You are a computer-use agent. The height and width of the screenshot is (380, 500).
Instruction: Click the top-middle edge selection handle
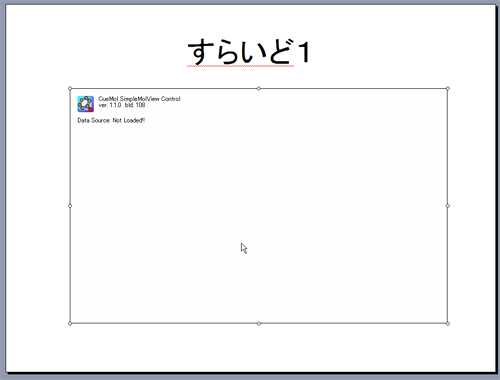pos(259,88)
